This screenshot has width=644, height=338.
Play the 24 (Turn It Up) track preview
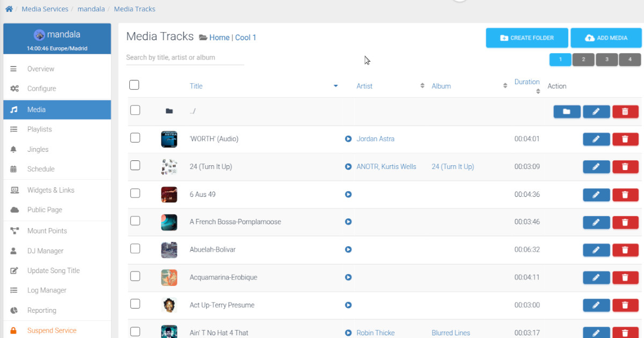click(348, 167)
